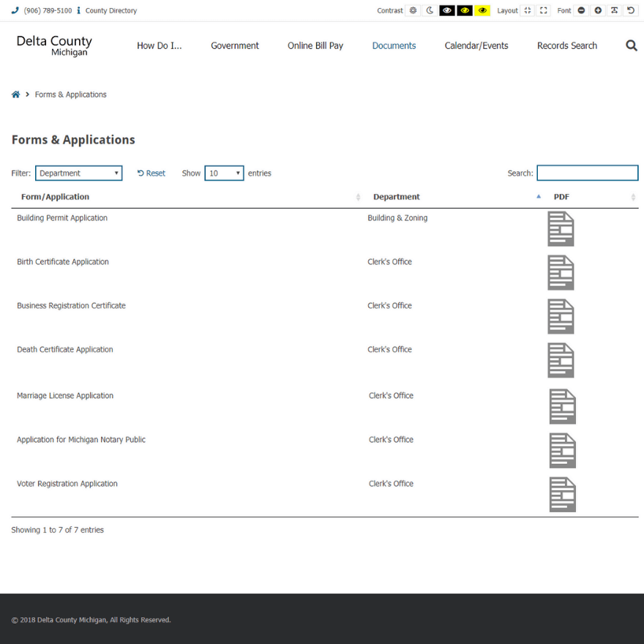Viewport: 644px width, 644px height.
Task: Reset accessibility settings with the undo arrow icon
Action: click(631, 11)
